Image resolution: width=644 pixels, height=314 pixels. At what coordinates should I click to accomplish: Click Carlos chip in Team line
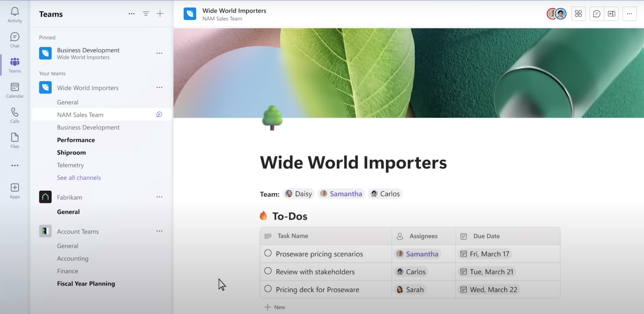tap(385, 194)
